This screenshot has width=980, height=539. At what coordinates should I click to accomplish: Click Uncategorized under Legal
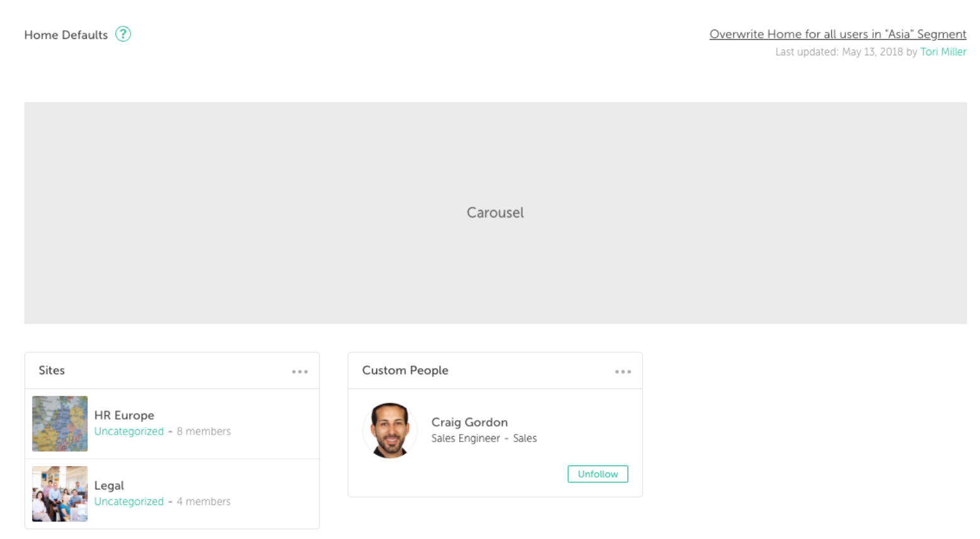pos(129,502)
